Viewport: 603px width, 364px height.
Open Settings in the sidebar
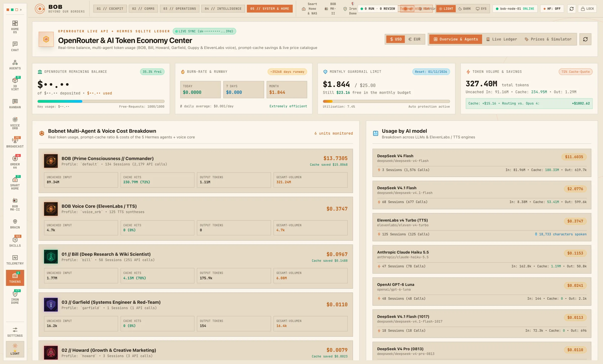point(15,332)
